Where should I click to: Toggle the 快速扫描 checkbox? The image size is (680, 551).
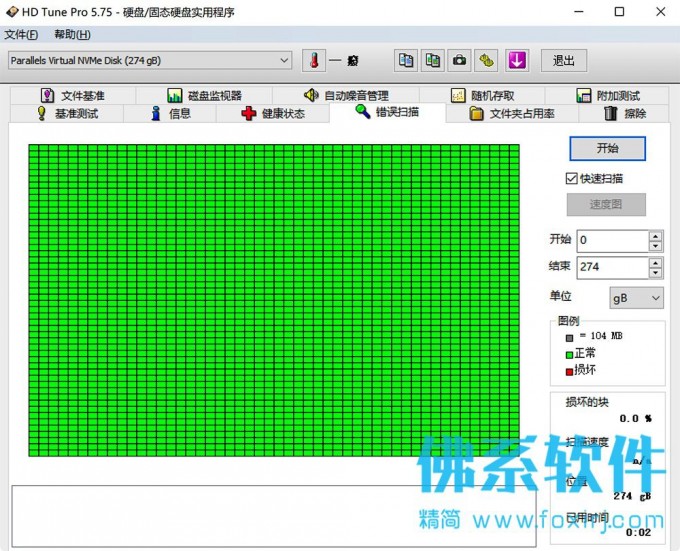point(572,178)
